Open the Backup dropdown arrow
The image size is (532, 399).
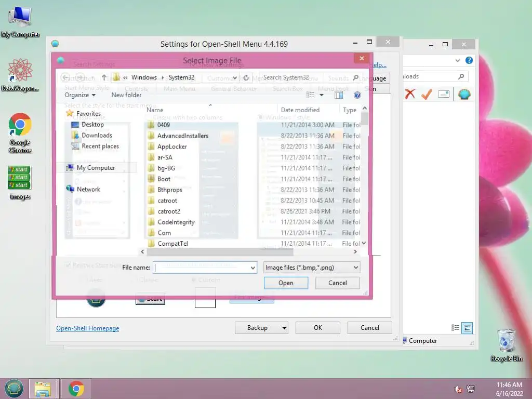(x=284, y=328)
